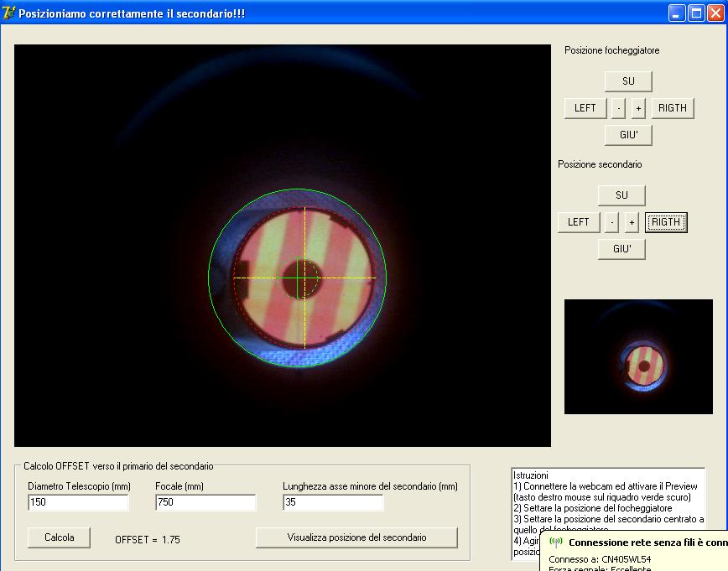
Task: Click LEFT under Posizione focheggiatore
Action: (x=585, y=108)
